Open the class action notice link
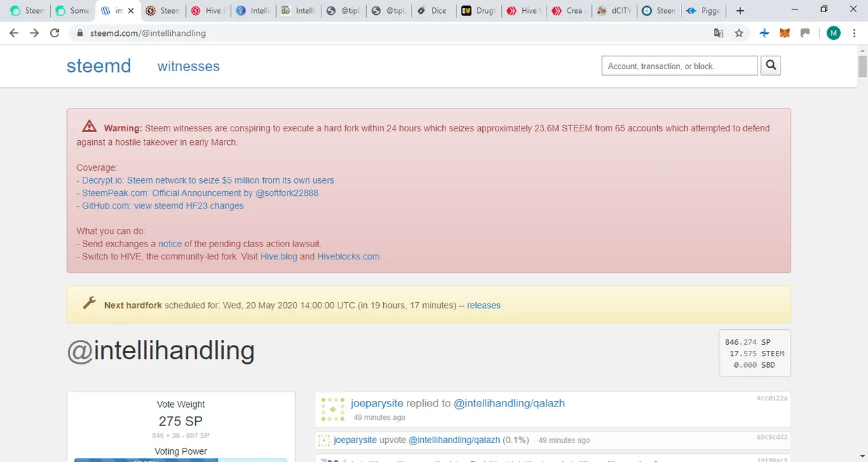Viewport: 868px width, 462px height. pos(170,243)
